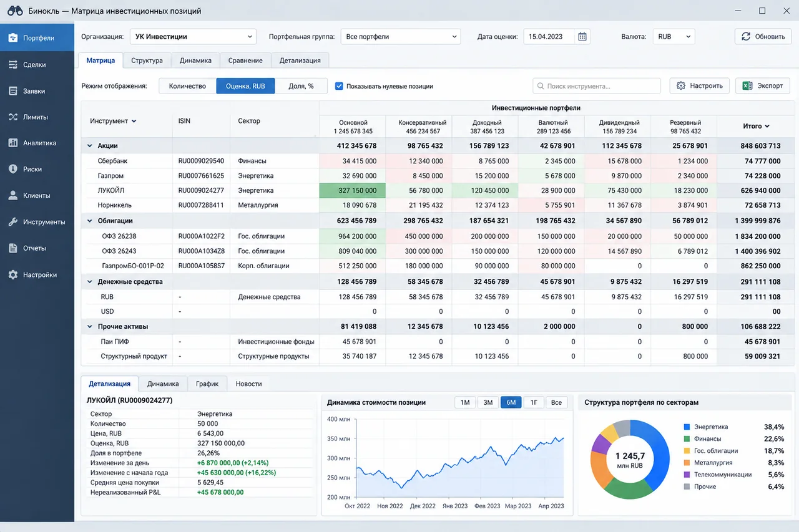Collapse the Акции group row

click(x=90, y=146)
